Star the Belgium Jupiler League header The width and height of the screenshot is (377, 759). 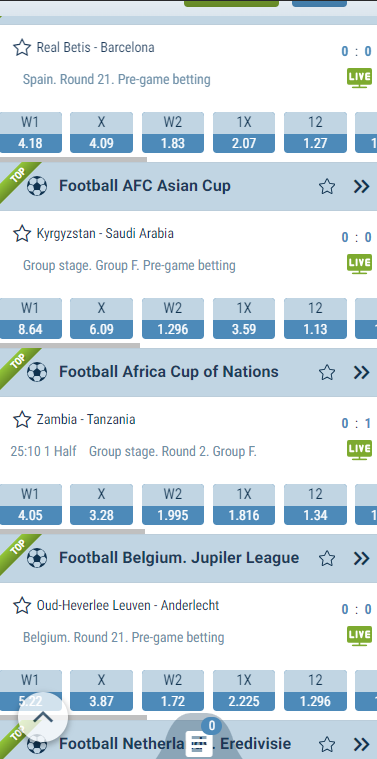click(x=327, y=558)
